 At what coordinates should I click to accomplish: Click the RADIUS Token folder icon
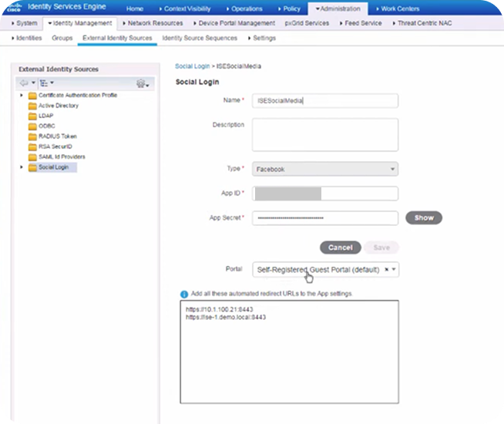[x=32, y=136]
